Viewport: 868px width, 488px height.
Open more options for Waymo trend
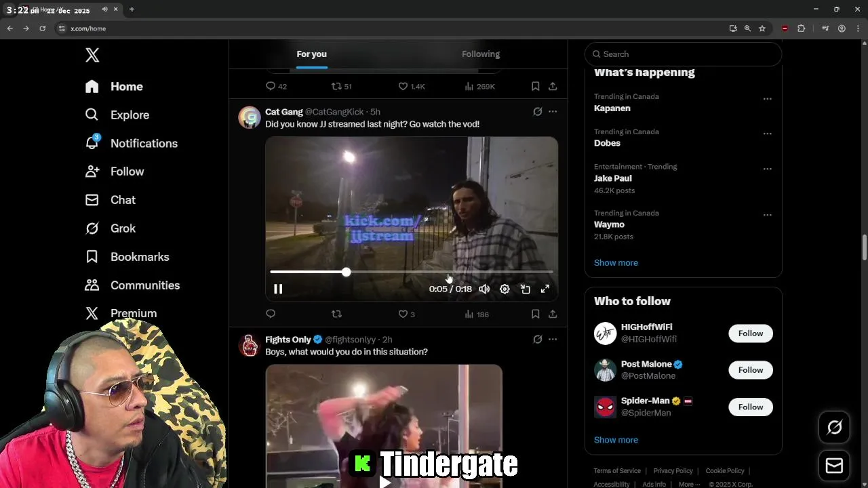[768, 216]
